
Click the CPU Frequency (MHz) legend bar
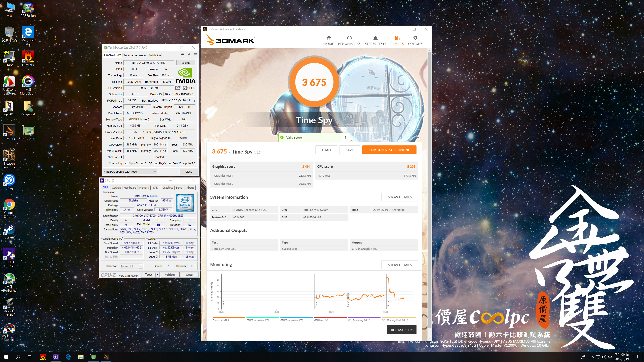point(364,318)
